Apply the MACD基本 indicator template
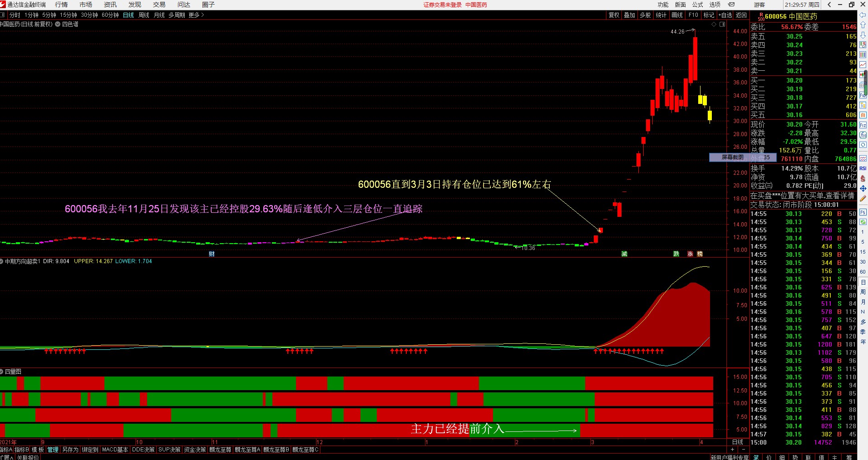 pos(115,450)
